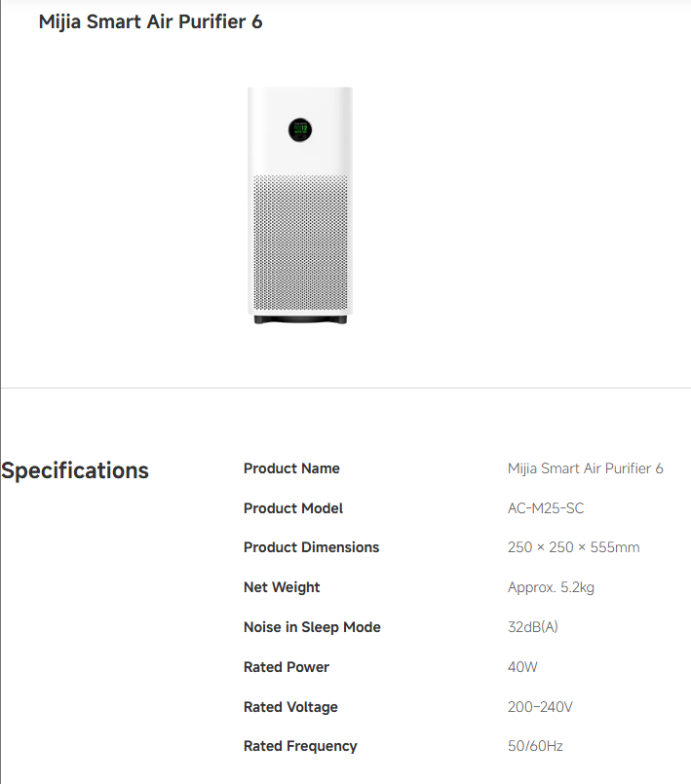Select the Product Name label
Image resolution: width=691 pixels, height=784 pixels.
291,468
